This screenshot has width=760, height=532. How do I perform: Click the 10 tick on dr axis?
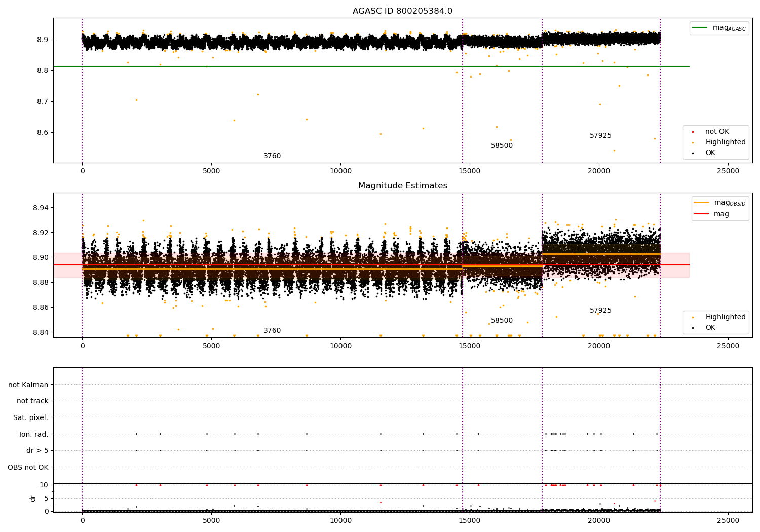[44, 485]
